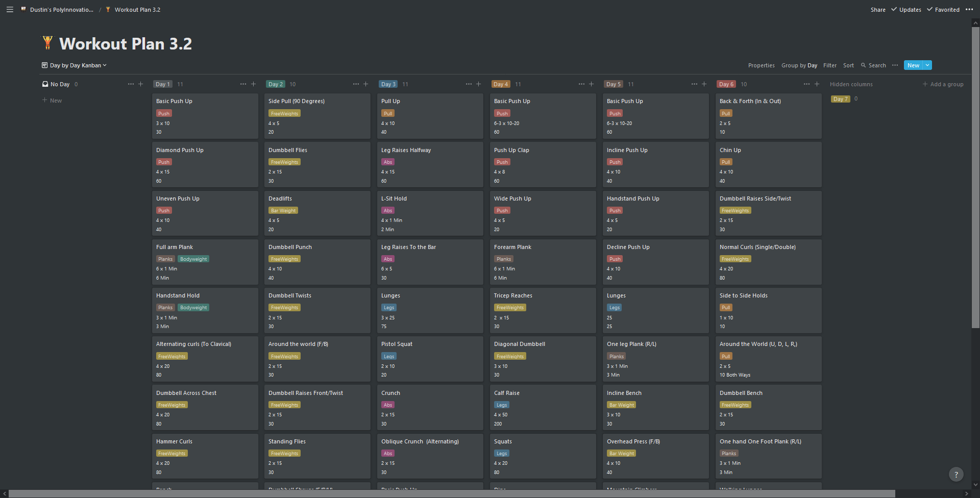The width and height of the screenshot is (980, 498).
Task: Open the Properties menu
Action: point(761,65)
